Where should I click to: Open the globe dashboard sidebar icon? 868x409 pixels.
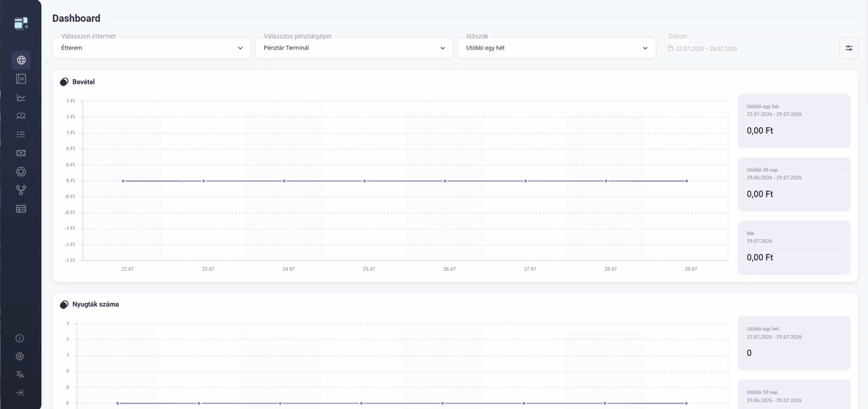pos(21,60)
